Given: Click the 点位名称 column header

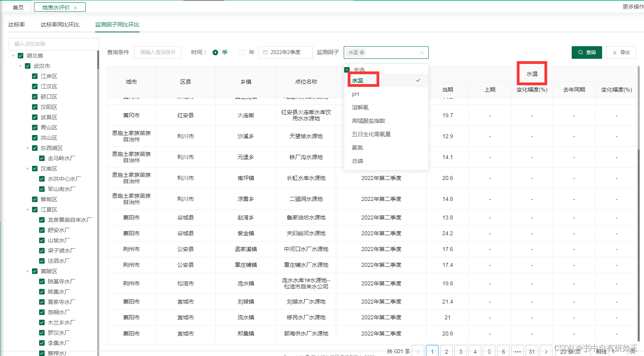Looking at the screenshot, I should 306,82.
